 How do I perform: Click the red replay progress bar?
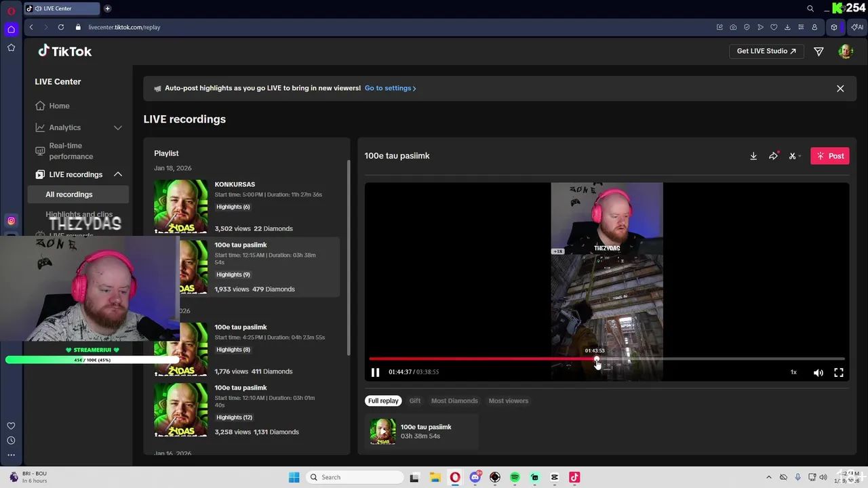483,359
